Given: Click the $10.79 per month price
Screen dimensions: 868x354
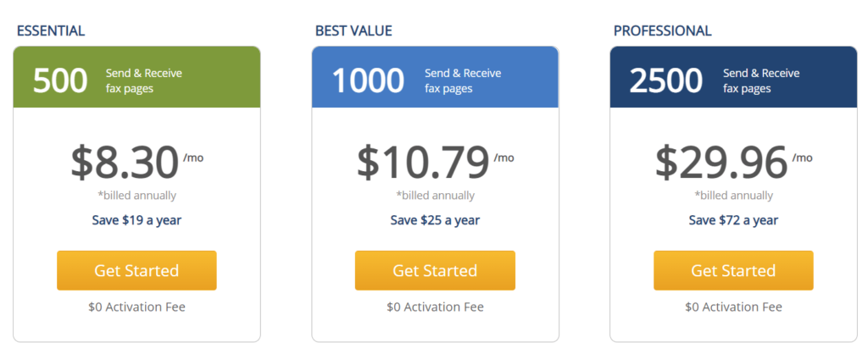Looking at the screenshot, I should click(435, 163).
